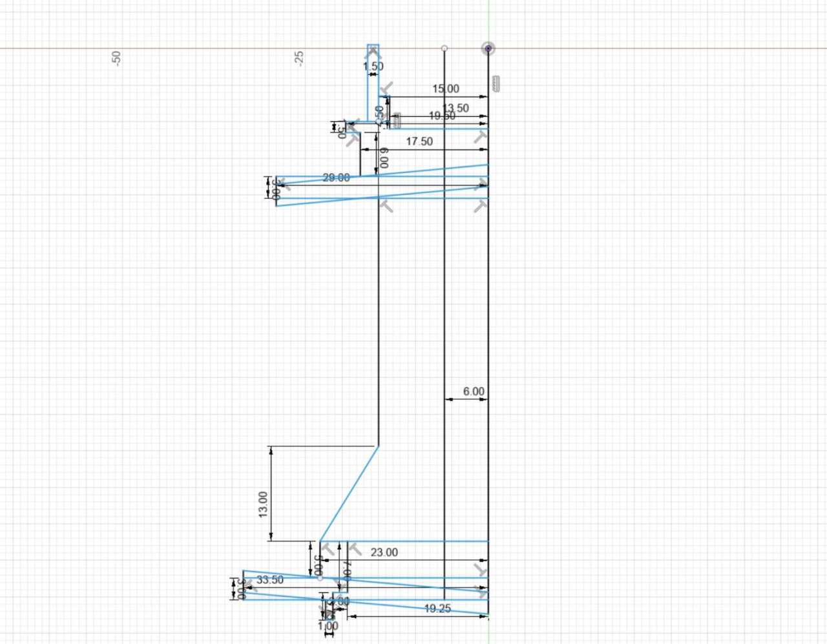The height and width of the screenshot is (644, 827).
Task: Select the perpendicular glyph at 15.00 dimension's left end
Action: tap(386, 88)
